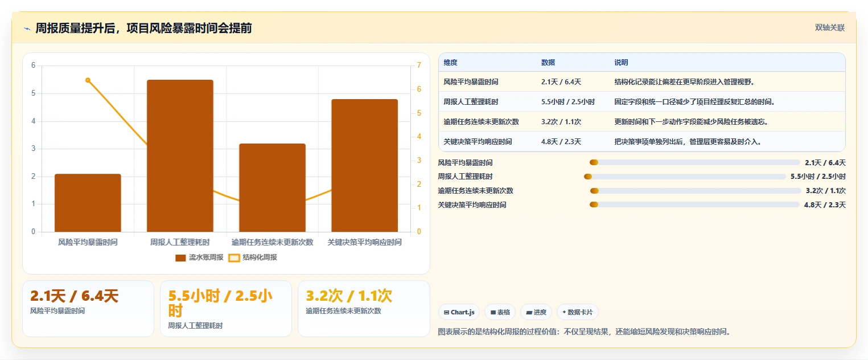868x360 pixels.
Task: Click the 进度 tag chip
Action: (536, 312)
